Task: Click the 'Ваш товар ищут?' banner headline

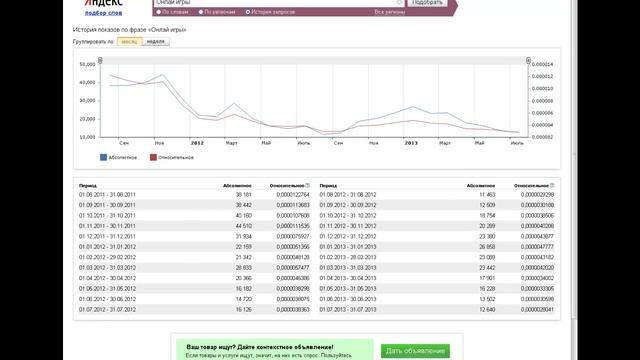Action: (260, 347)
